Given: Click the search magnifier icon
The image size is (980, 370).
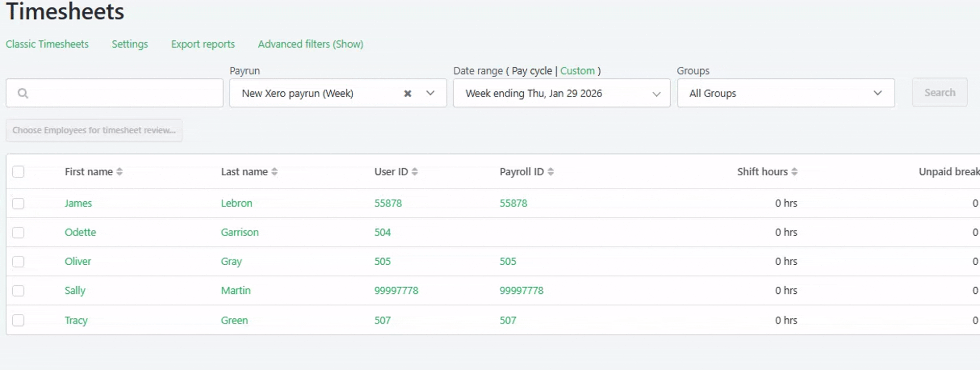Looking at the screenshot, I should pyautogui.click(x=23, y=93).
